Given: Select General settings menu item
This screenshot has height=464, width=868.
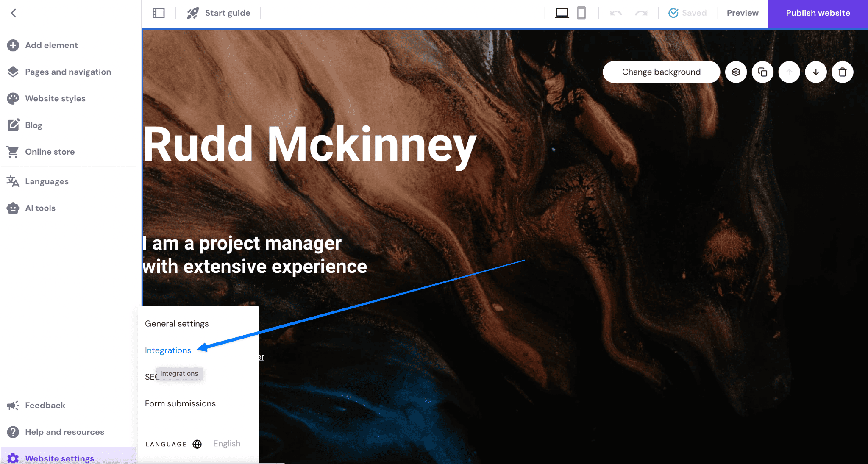Looking at the screenshot, I should (177, 323).
